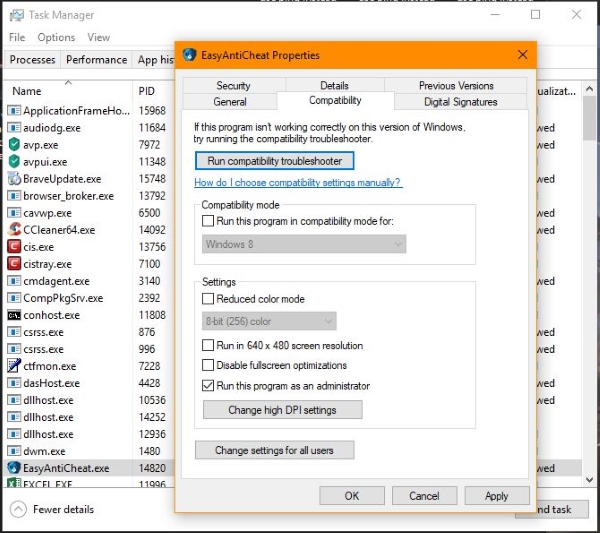Click the cistray.exe red icon
The height and width of the screenshot is (533, 600).
click(14, 264)
